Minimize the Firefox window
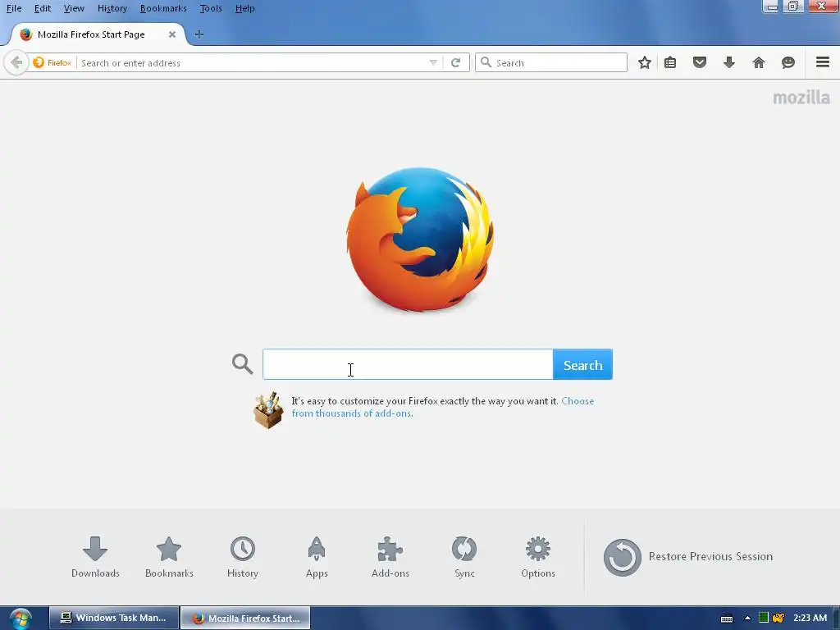Image resolution: width=840 pixels, height=630 pixels. 771,7
